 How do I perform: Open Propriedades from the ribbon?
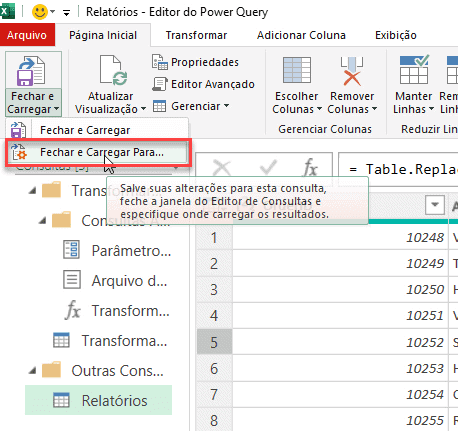(x=205, y=62)
